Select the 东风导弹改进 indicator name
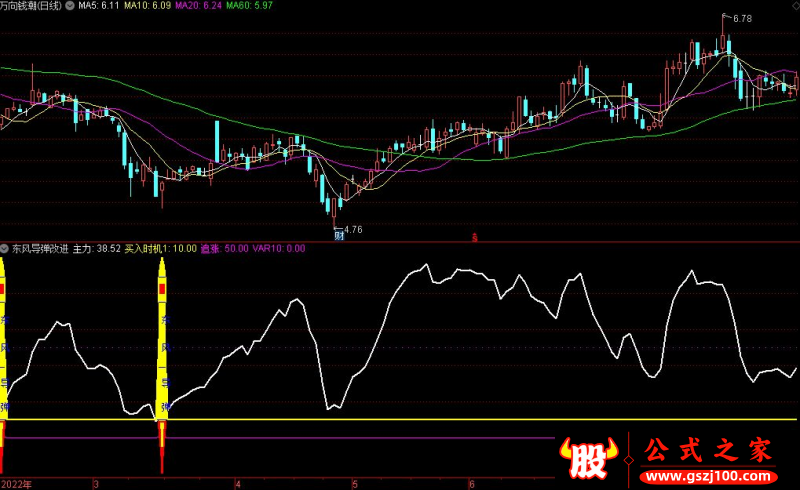Image resolution: width=800 pixels, height=490 pixels. [40, 249]
